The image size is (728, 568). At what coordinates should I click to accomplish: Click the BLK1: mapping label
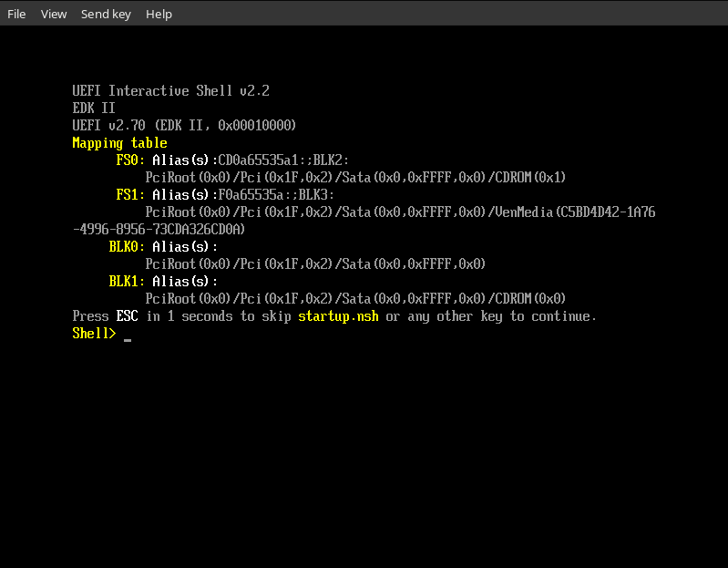tap(127, 282)
